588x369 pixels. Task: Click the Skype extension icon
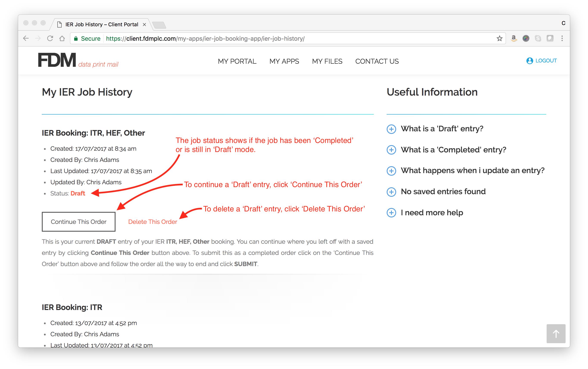pos(538,38)
